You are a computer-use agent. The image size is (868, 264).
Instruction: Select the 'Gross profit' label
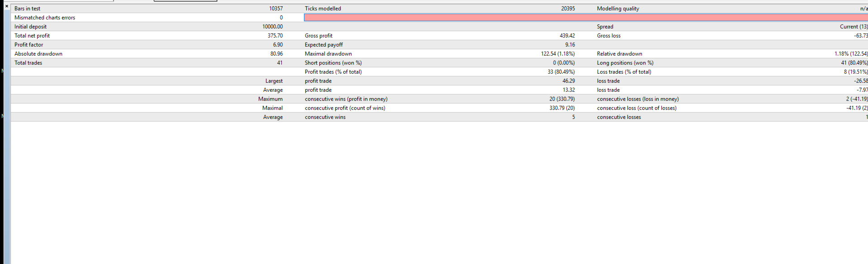coord(318,36)
